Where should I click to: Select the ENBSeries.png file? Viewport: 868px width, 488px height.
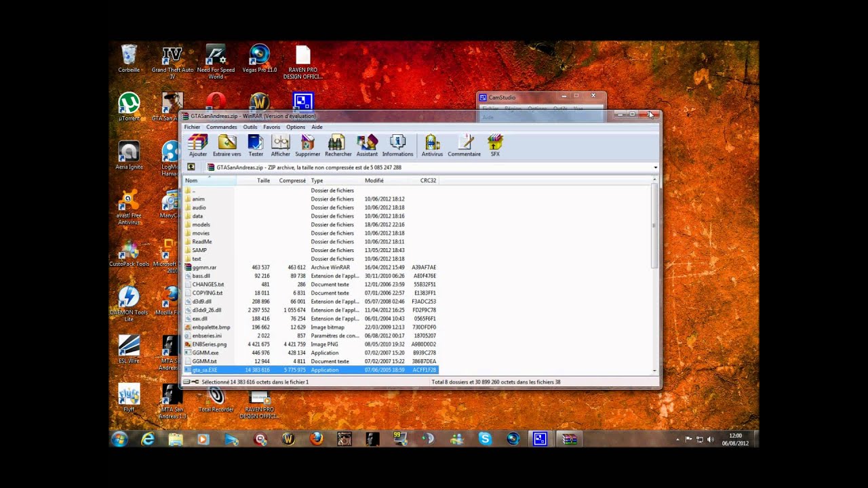[311, 344]
